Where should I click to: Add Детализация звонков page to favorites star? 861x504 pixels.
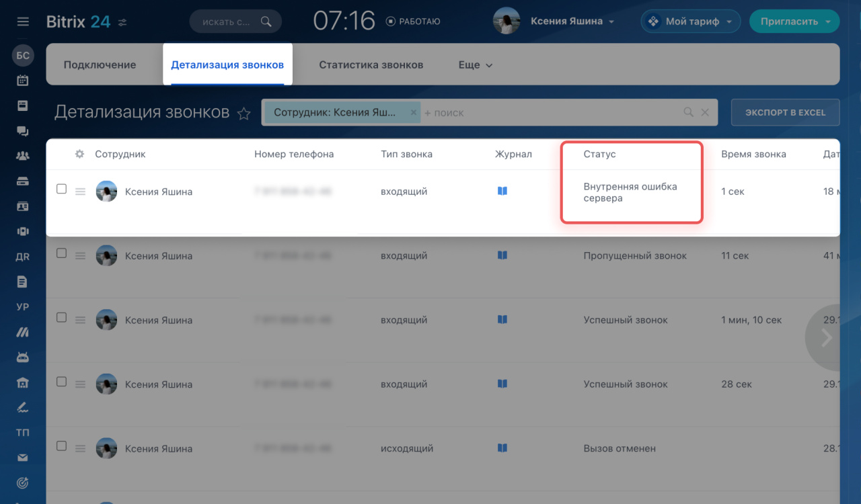[x=244, y=114]
